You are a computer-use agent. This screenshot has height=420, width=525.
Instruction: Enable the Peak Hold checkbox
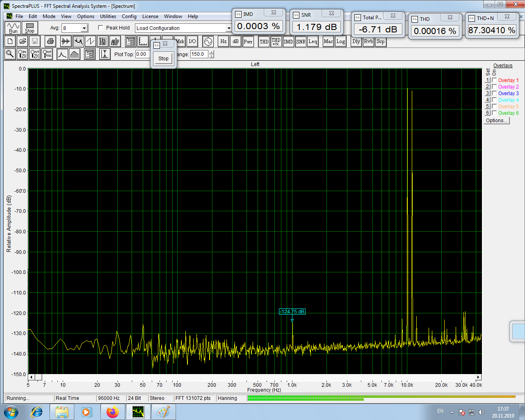(100, 28)
